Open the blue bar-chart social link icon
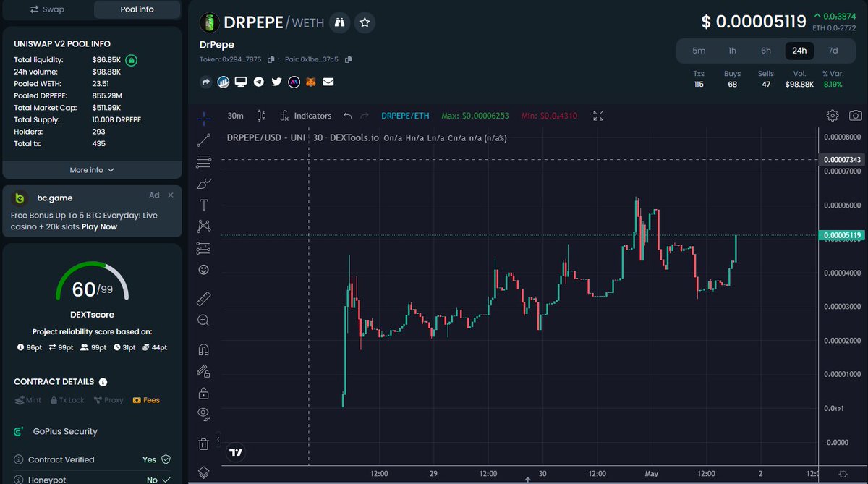868x484 pixels. click(224, 82)
